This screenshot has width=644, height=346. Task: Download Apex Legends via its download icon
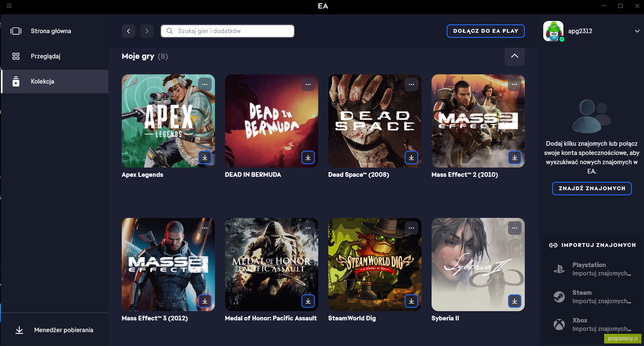tap(205, 157)
